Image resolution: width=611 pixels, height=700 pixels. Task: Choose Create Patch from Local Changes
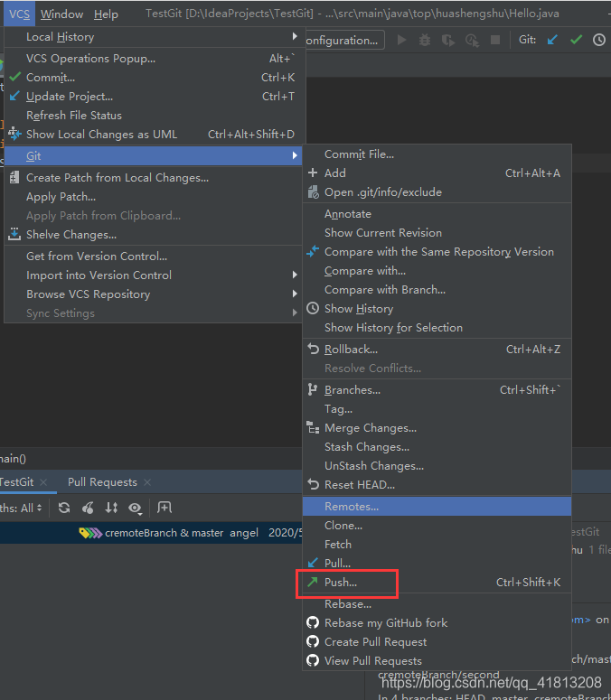pyautogui.click(x=153, y=178)
